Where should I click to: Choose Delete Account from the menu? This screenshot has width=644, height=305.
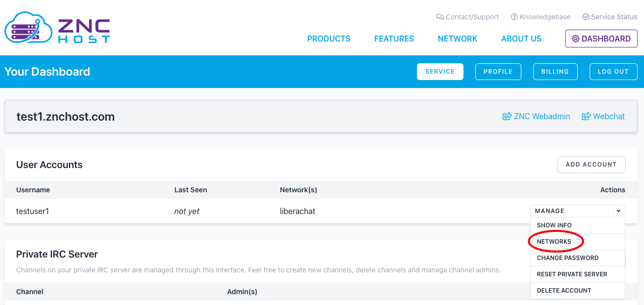click(x=564, y=291)
